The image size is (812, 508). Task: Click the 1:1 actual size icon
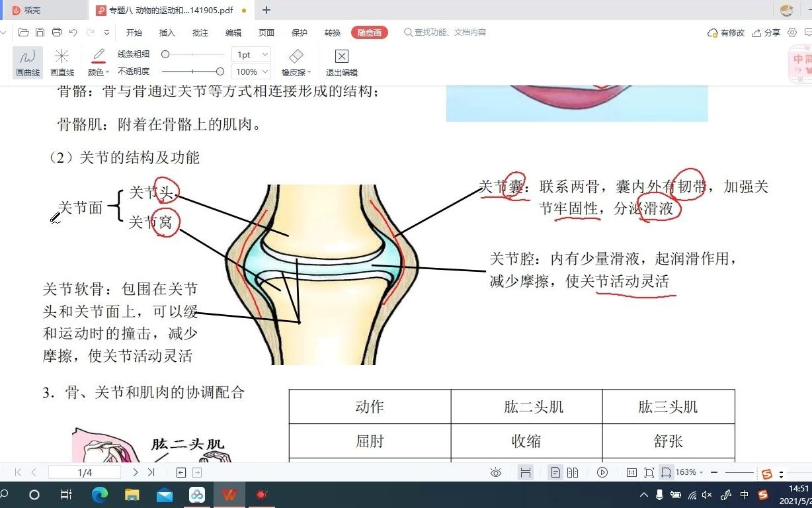631,472
